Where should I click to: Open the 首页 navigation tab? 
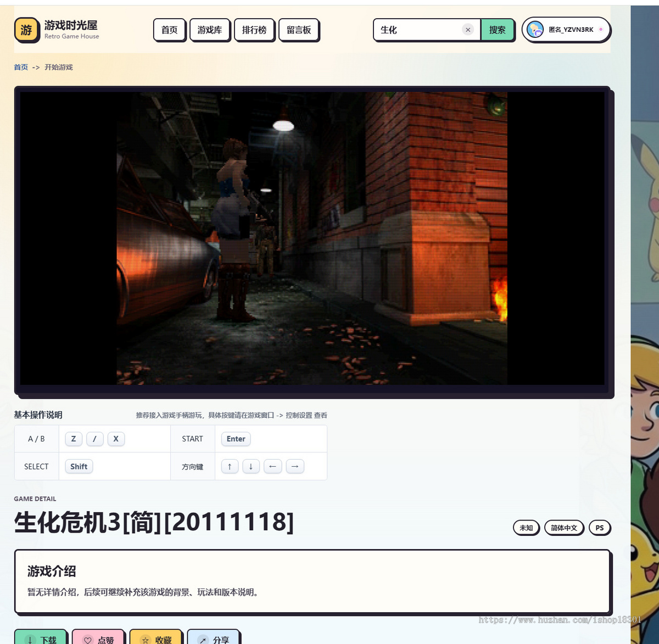pyautogui.click(x=170, y=30)
